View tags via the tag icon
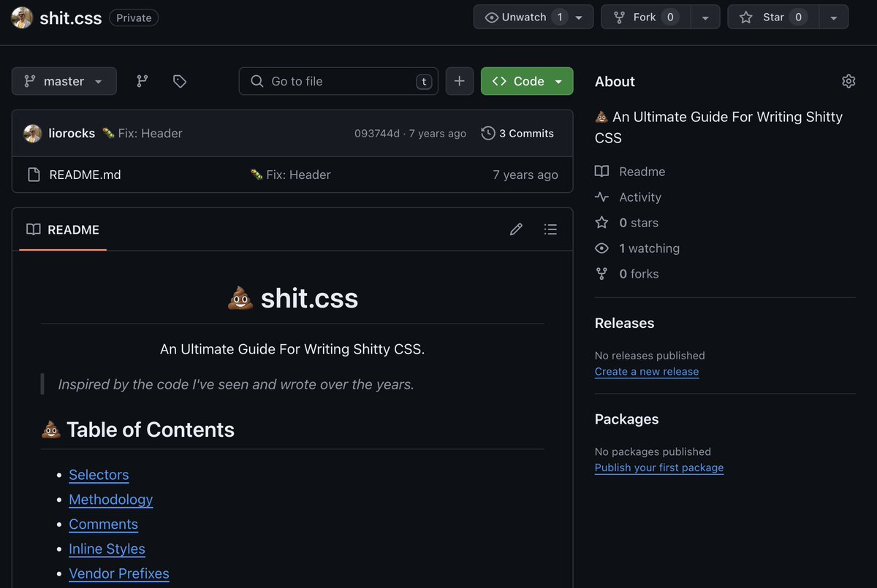 (180, 81)
